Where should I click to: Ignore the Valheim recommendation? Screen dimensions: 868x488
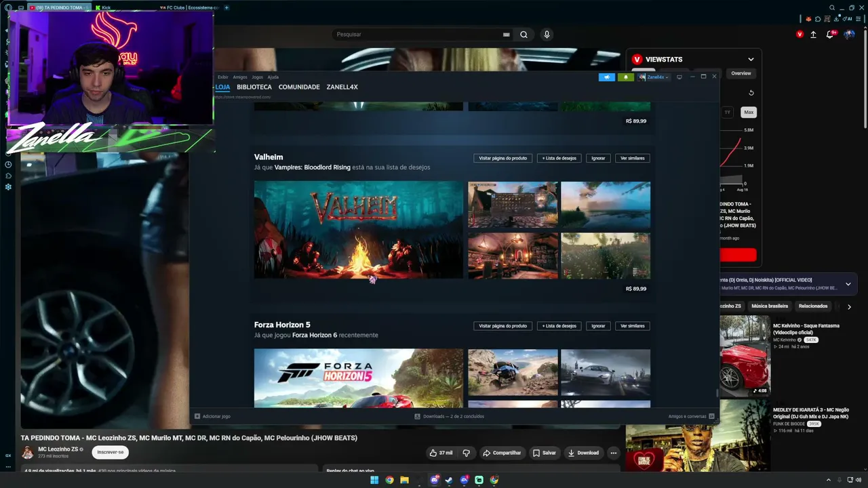point(598,159)
